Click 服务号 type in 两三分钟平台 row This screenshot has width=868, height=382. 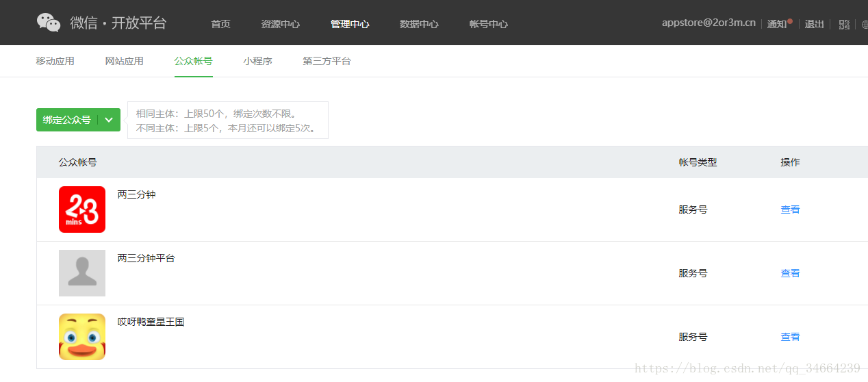[693, 273]
